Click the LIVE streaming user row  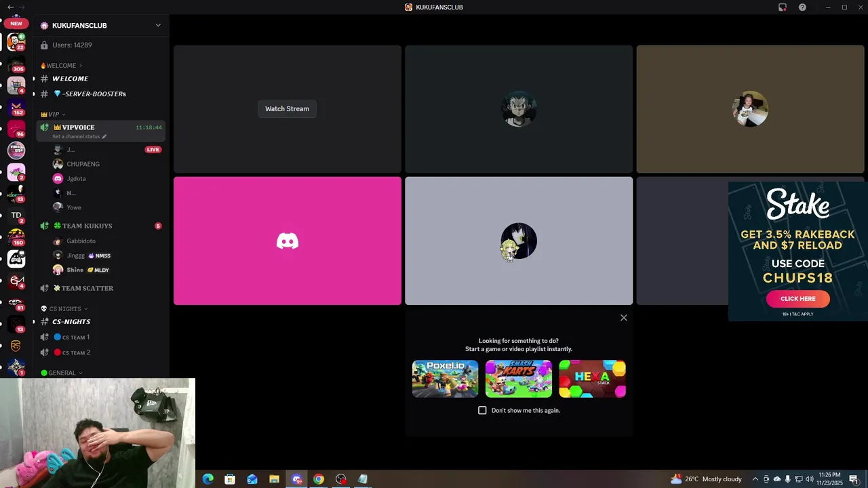coord(108,150)
